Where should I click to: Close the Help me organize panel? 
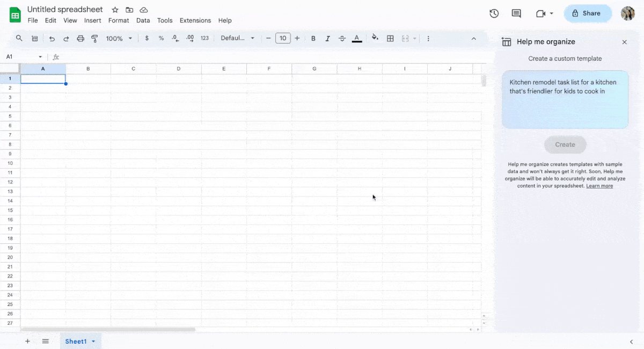click(x=624, y=42)
